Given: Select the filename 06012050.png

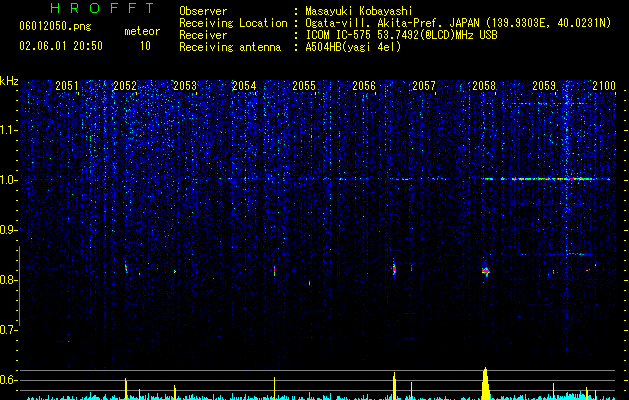Looking at the screenshot, I should (55, 26).
